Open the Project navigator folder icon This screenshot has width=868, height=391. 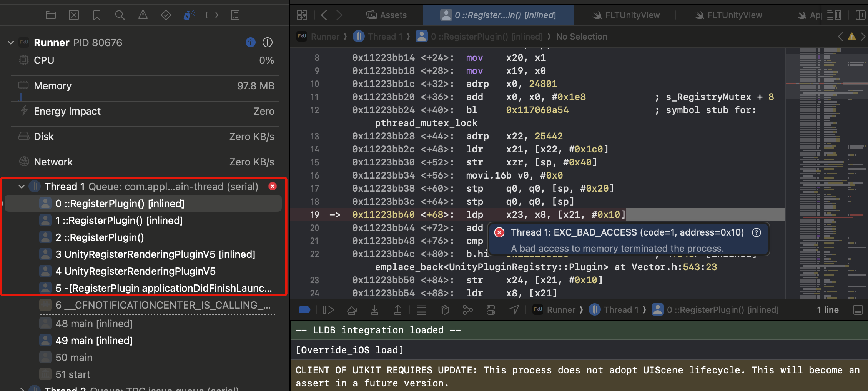click(51, 15)
